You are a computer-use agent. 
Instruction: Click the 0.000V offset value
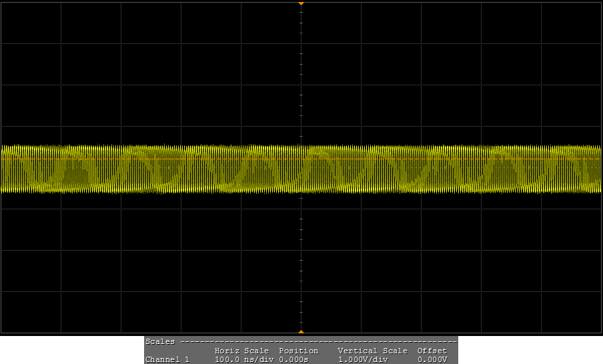pos(432,359)
